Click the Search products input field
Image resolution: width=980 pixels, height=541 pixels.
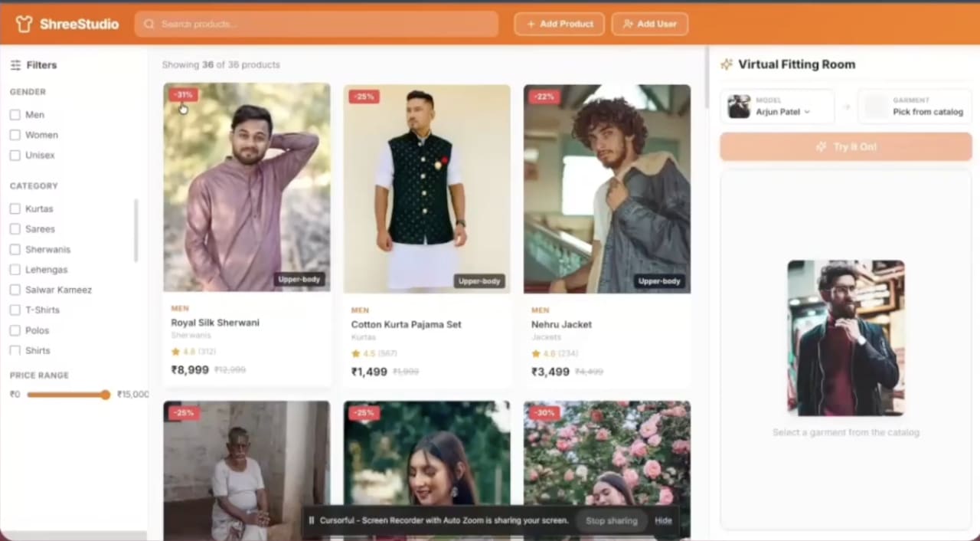tap(317, 25)
